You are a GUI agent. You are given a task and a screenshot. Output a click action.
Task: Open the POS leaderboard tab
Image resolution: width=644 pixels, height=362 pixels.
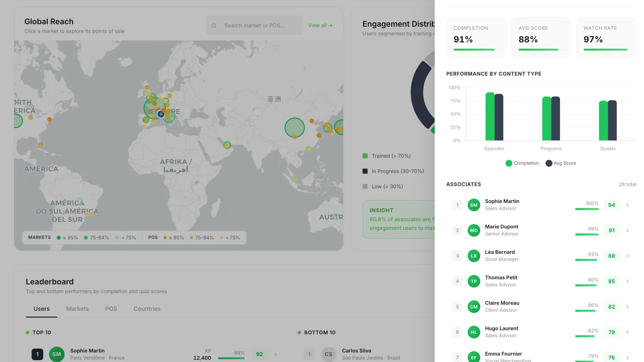[x=111, y=309]
